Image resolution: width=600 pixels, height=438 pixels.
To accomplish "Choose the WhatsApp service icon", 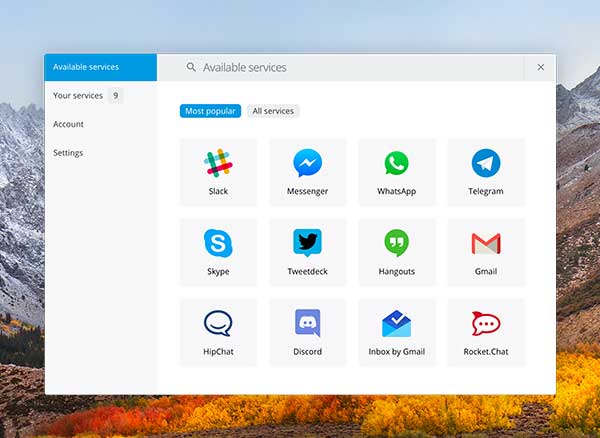I will [x=396, y=163].
